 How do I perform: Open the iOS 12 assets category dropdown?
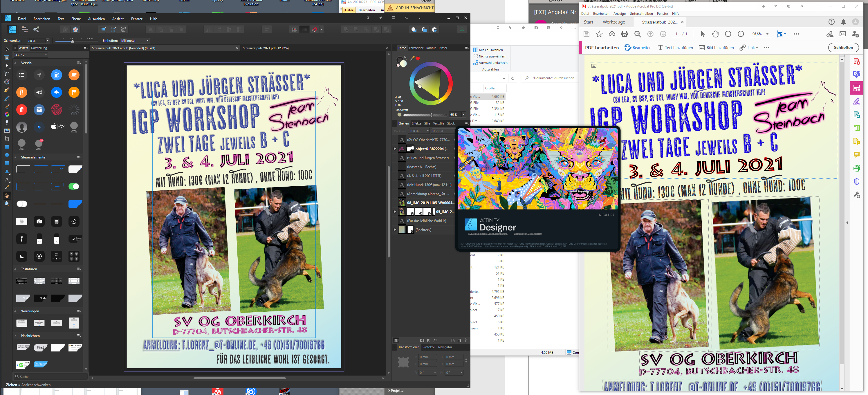(31, 55)
